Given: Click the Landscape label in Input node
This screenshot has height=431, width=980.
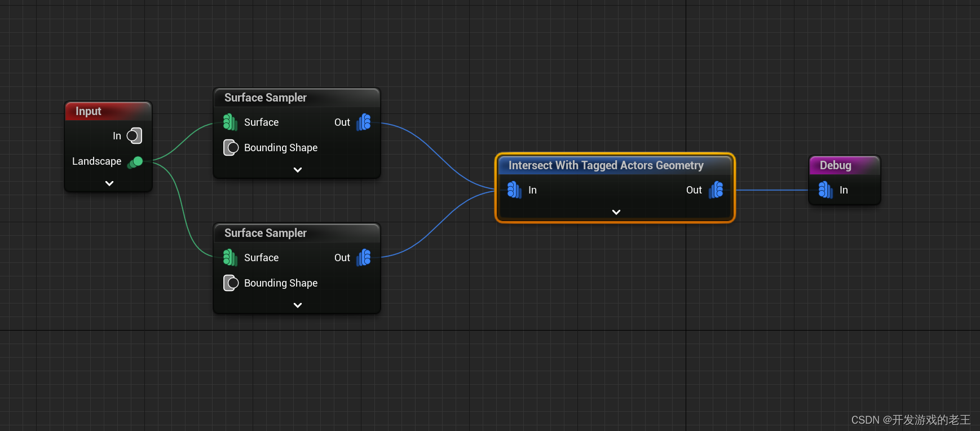Looking at the screenshot, I should [x=96, y=161].
